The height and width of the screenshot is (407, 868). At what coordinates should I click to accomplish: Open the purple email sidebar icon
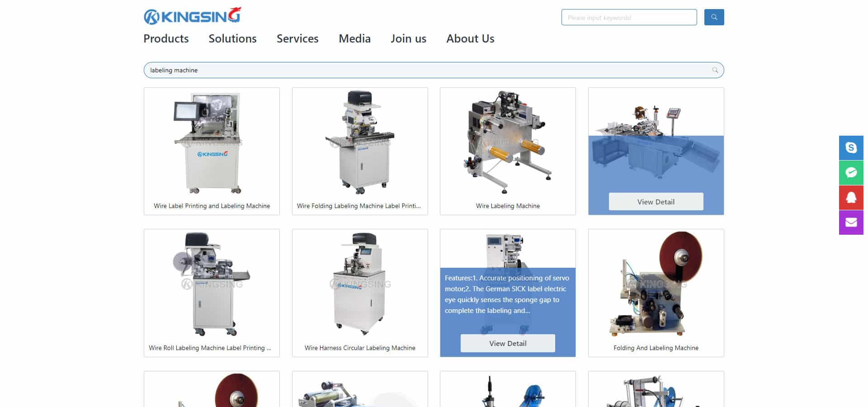coord(851,222)
